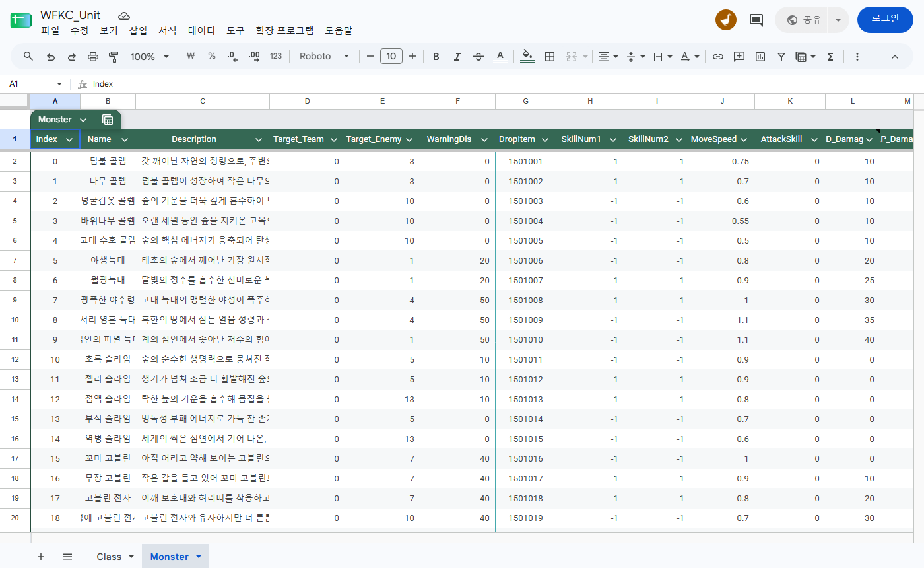Select the paint format roller icon

click(x=114, y=57)
